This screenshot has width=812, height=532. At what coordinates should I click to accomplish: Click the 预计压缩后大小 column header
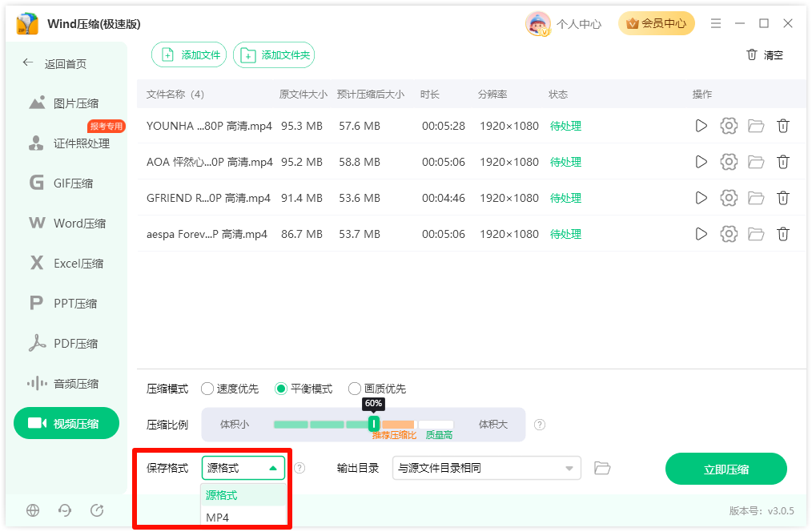click(x=371, y=95)
